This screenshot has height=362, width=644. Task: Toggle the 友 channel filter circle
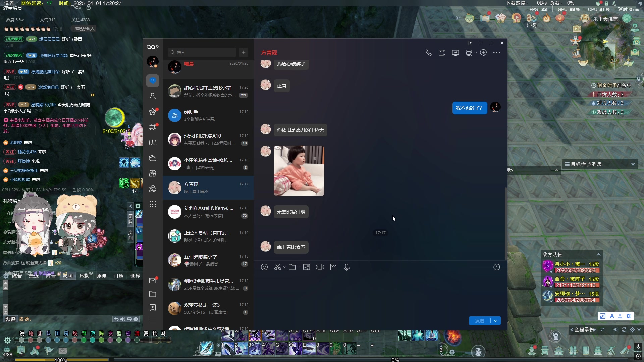(110, 340)
